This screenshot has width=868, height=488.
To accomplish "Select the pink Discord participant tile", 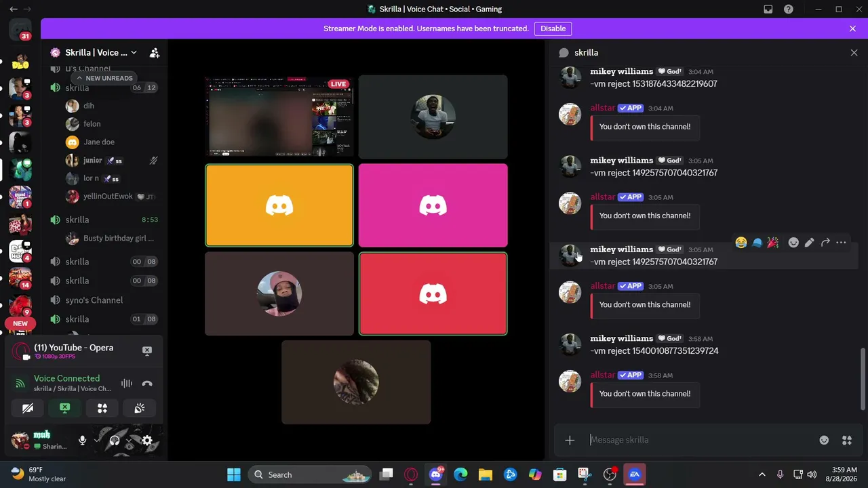I will (433, 205).
